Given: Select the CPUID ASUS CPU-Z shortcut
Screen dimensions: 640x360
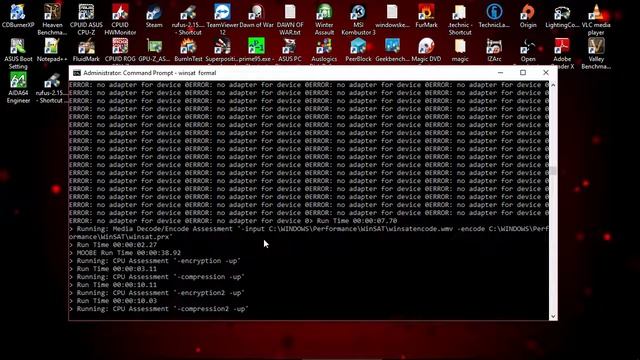Looking at the screenshot, I should pos(86,19).
